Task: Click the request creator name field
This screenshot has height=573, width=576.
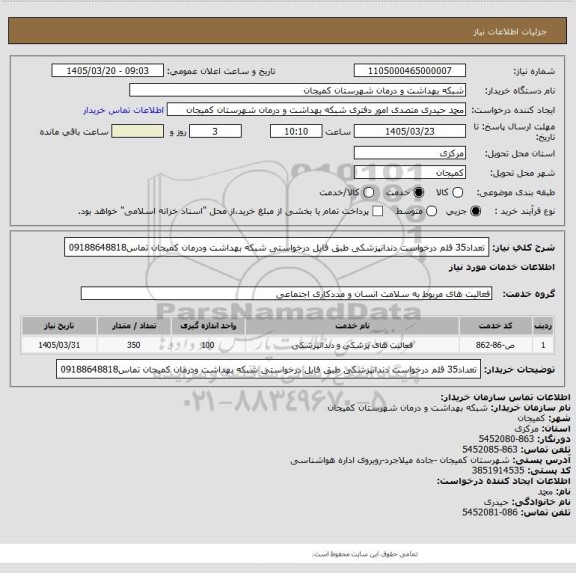Action: 316,110
